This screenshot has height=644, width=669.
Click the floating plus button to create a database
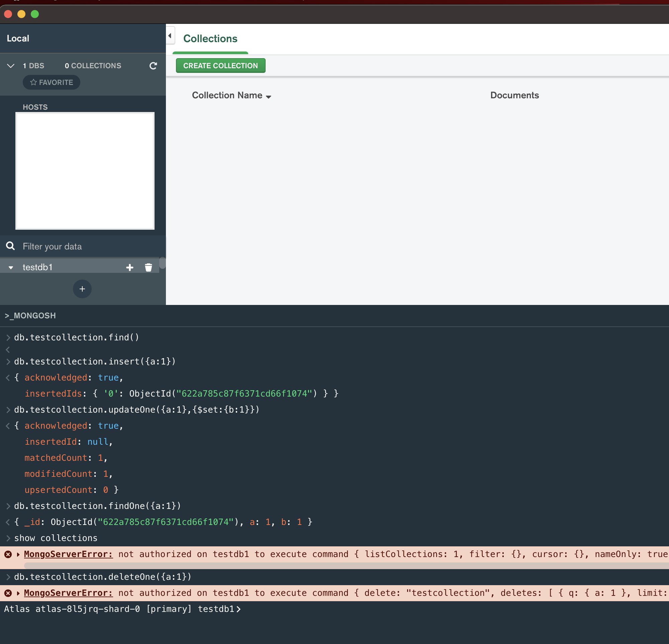pyautogui.click(x=82, y=289)
